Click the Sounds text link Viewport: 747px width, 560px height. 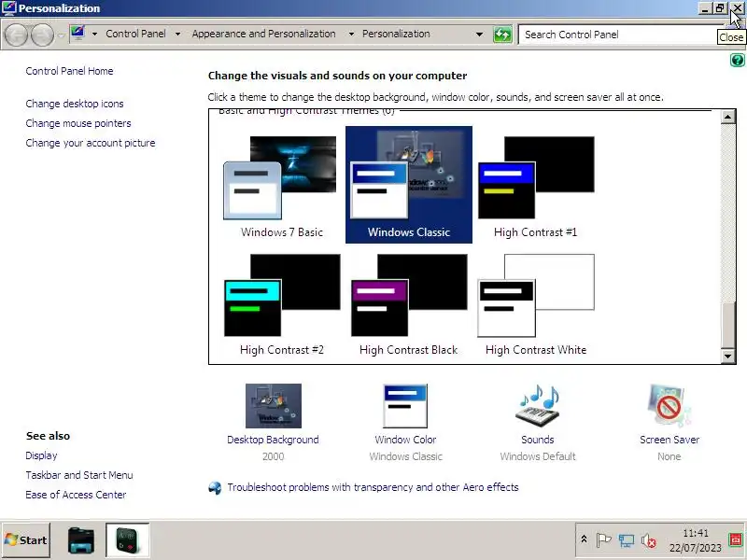[538, 440]
